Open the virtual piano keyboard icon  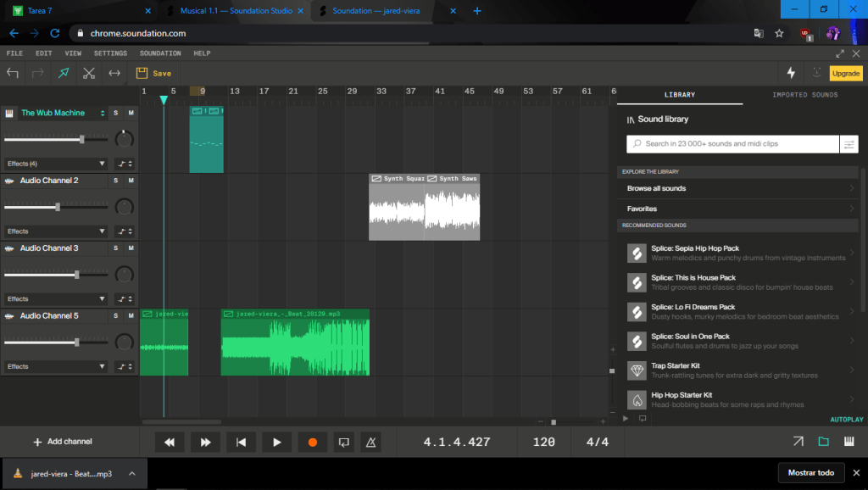click(x=849, y=442)
